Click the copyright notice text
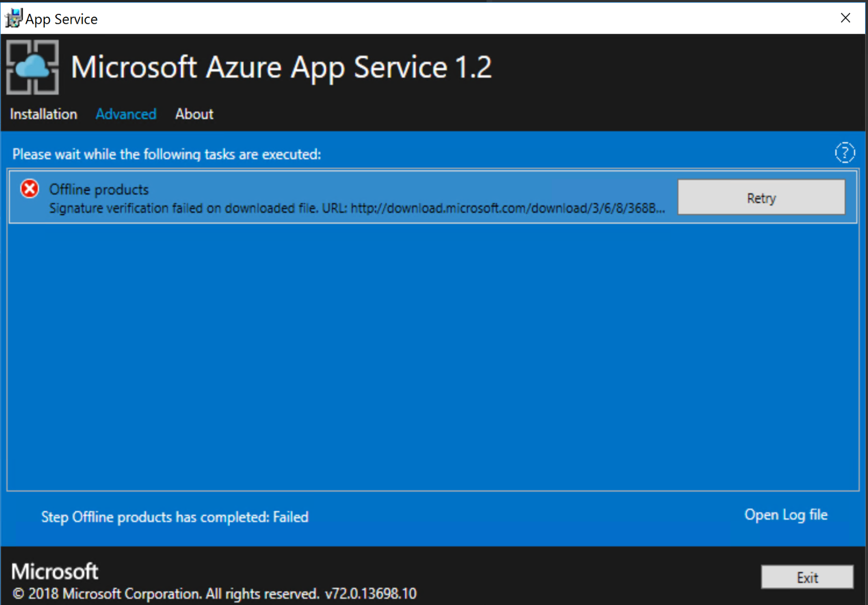 [x=166, y=593]
